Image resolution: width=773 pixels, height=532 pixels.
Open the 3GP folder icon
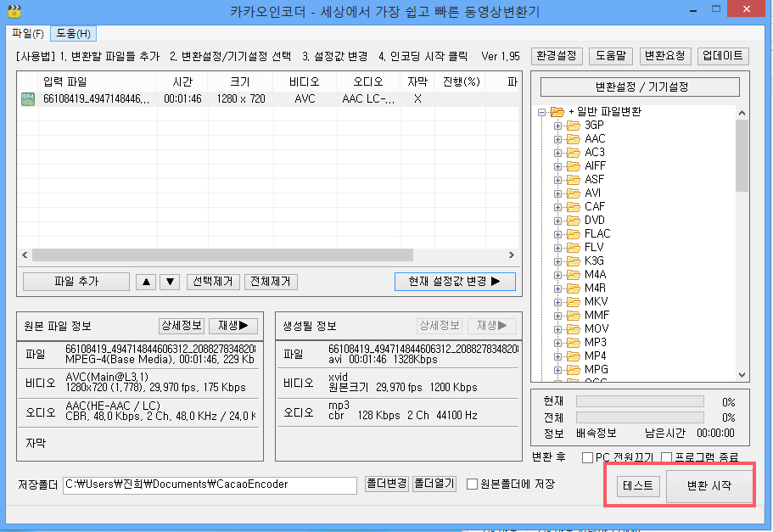coord(573,126)
